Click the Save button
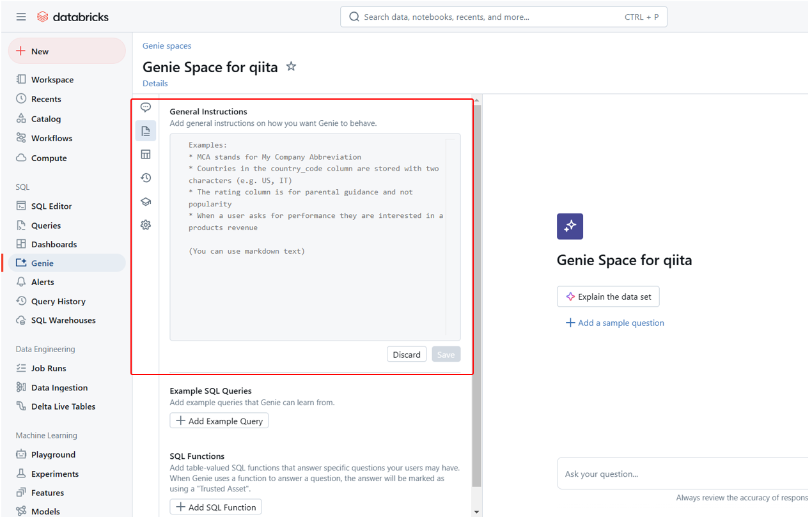 pos(446,355)
